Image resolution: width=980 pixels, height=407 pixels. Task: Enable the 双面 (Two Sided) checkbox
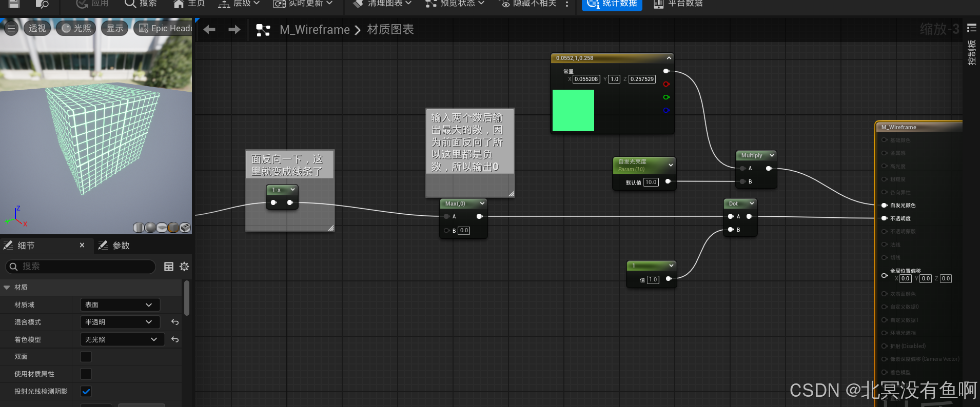[x=86, y=357]
